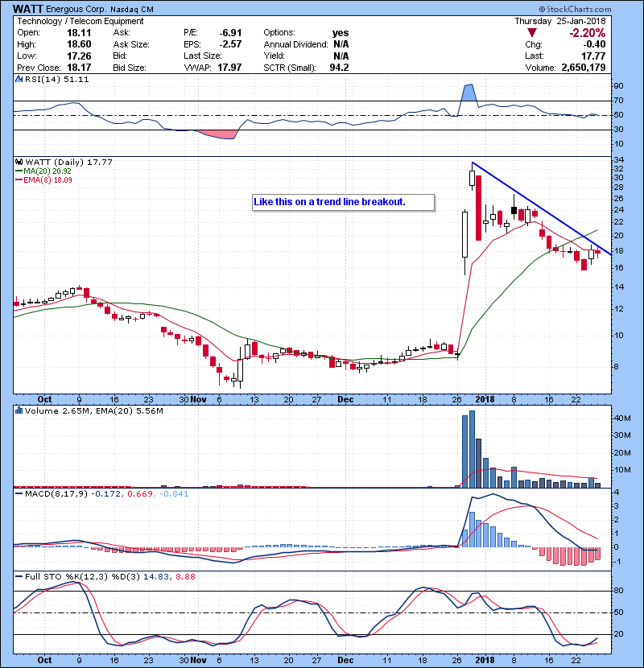Click the 80 level on the stochastic axis
Screen dimensions: 644x668
618,591
